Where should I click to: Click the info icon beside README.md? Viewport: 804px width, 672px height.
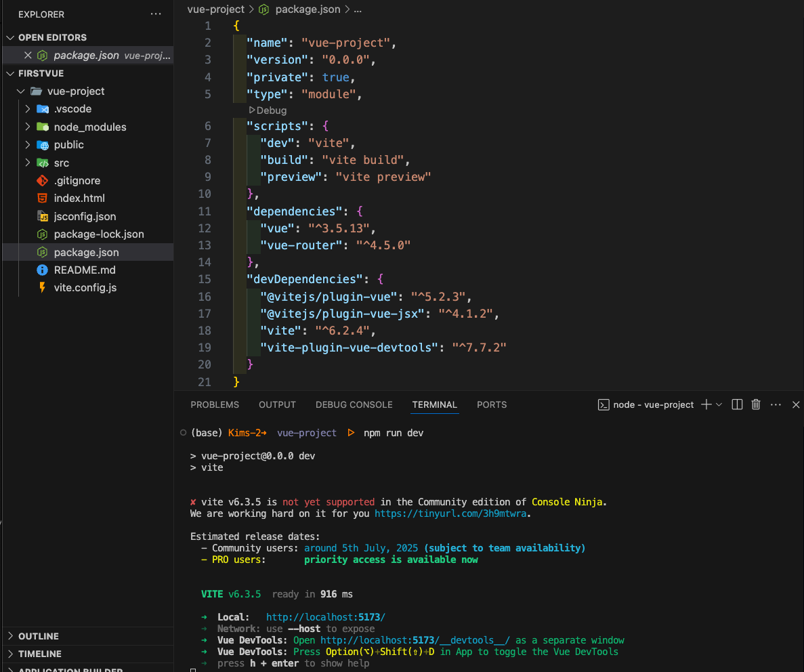pos(42,270)
